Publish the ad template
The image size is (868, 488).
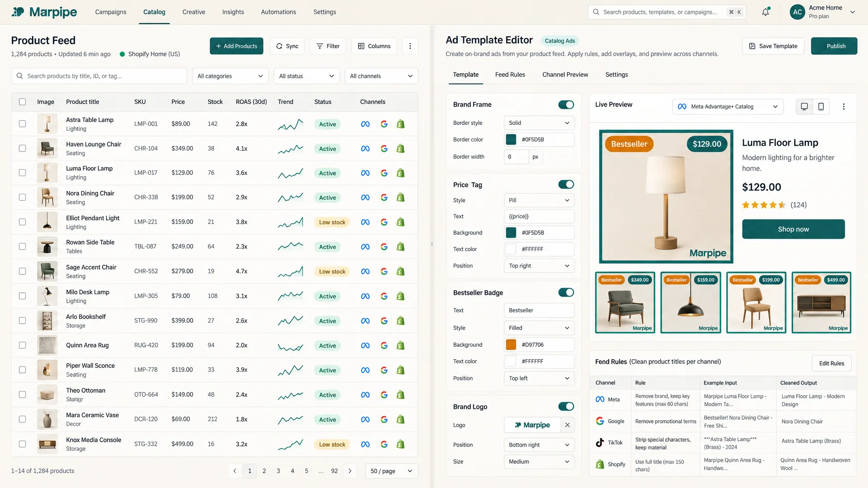834,46
